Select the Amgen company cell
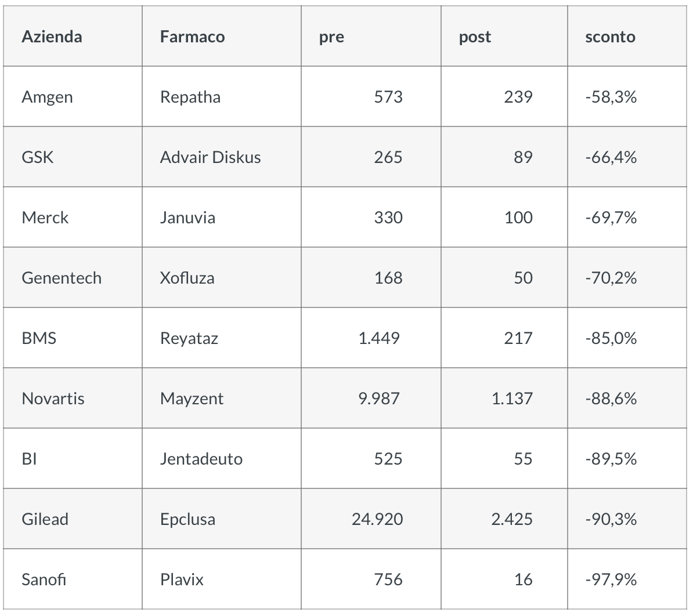Image resolution: width=693 pixels, height=616 pixels. pyautogui.click(x=47, y=97)
